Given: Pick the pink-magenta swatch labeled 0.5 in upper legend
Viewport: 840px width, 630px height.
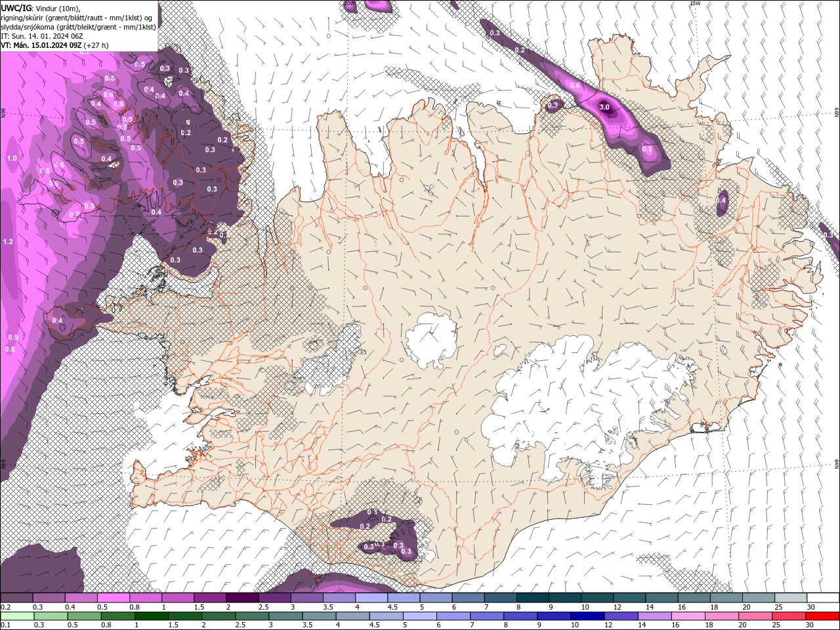Looking at the screenshot, I should click(113, 598).
